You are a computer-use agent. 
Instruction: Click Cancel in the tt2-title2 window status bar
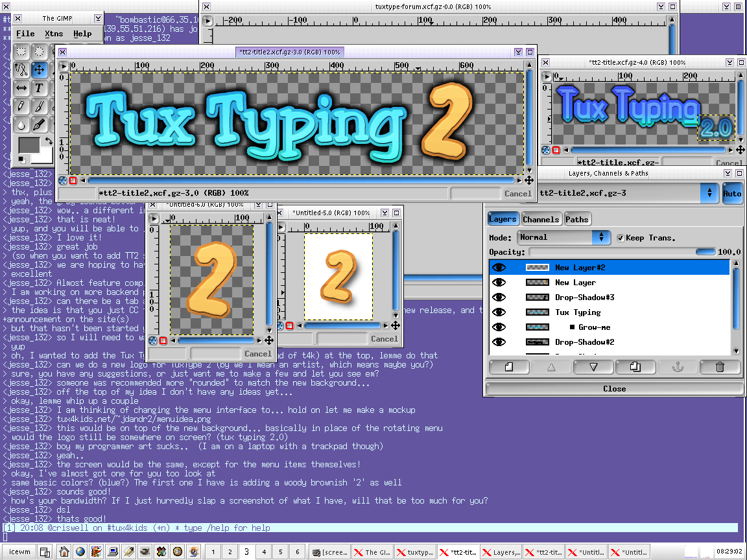(x=517, y=194)
